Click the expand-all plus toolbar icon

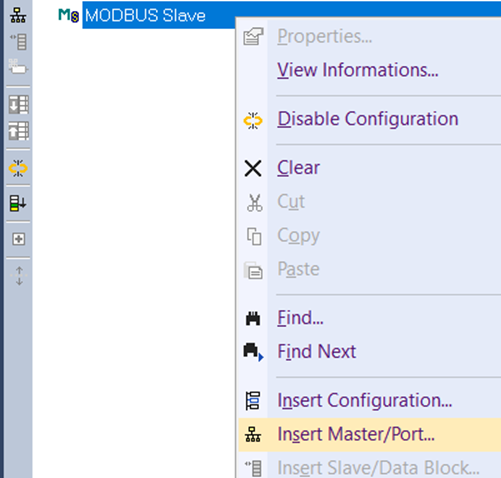tap(19, 239)
